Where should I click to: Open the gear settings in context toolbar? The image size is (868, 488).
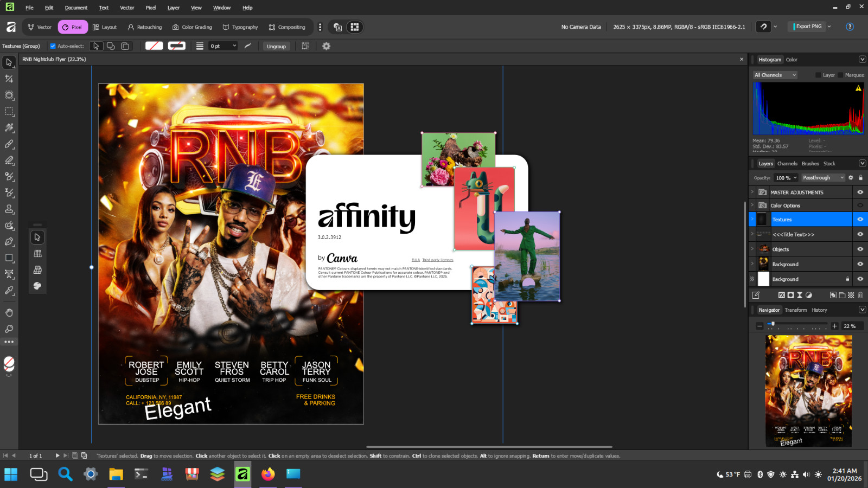326,46
